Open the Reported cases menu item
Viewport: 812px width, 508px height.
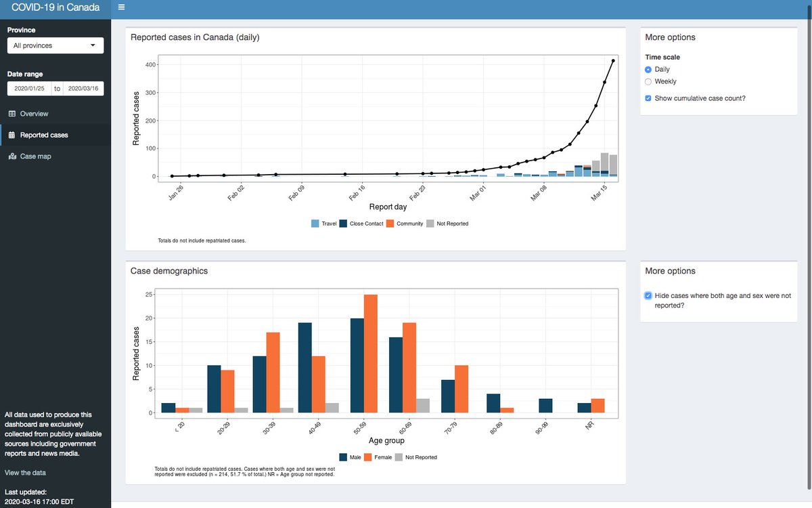click(x=55, y=135)
